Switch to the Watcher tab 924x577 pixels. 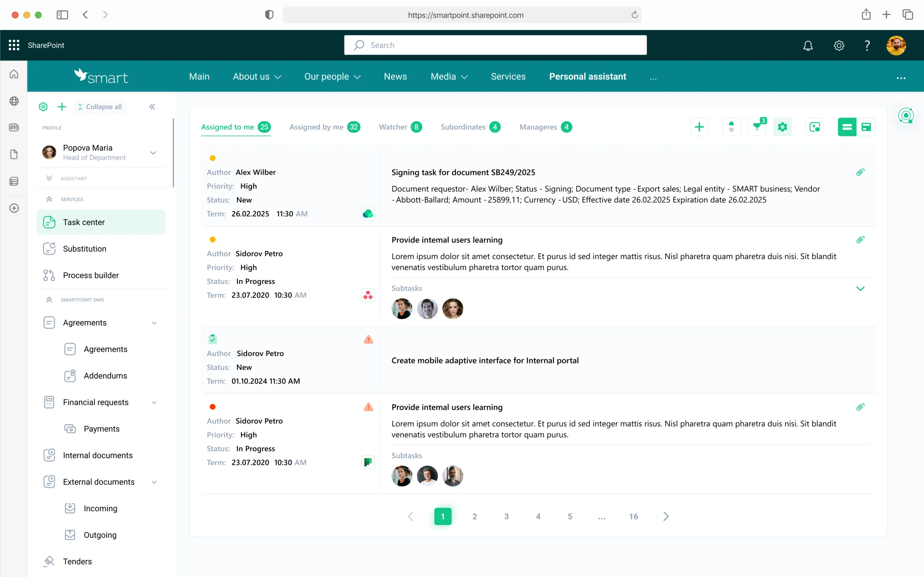pyautogui.click(x=393, y=127)
